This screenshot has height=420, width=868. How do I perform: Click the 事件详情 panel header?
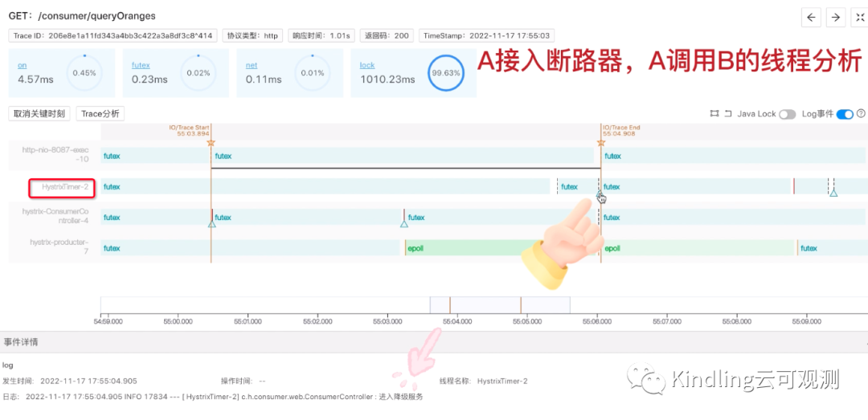coord(434,342)
